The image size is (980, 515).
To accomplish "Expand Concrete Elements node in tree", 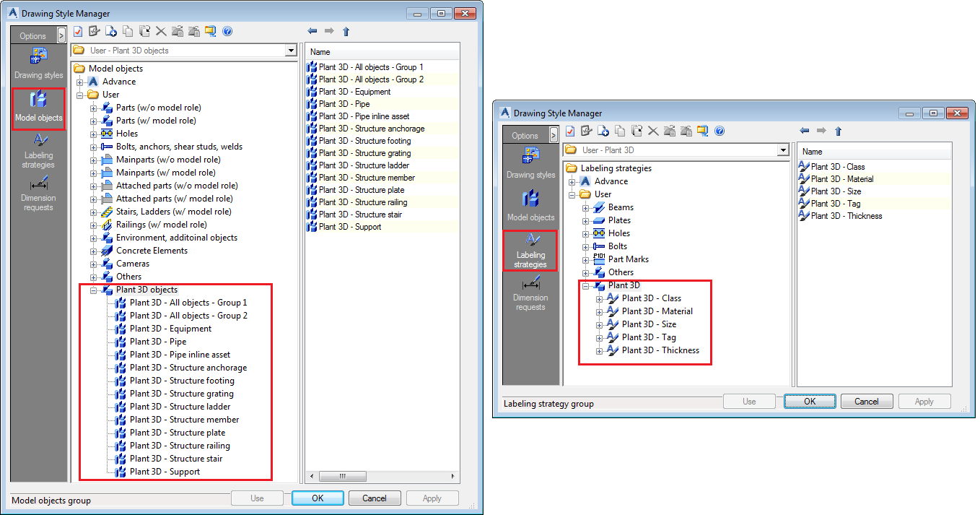I will pos(94,251).
